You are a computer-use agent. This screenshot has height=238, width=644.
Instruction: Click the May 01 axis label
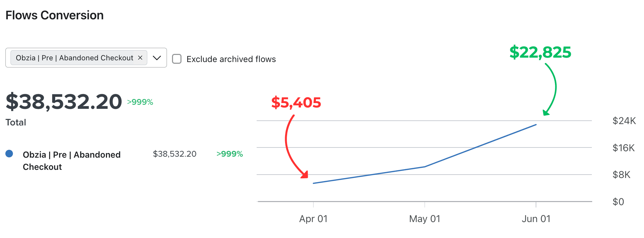[x=425, y=219]
